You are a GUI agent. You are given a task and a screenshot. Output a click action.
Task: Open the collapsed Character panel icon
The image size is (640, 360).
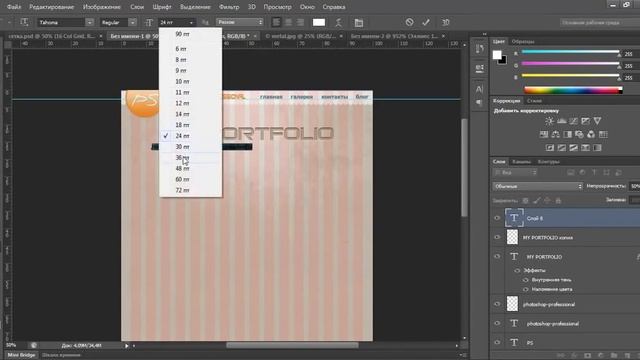click(480, 89)
